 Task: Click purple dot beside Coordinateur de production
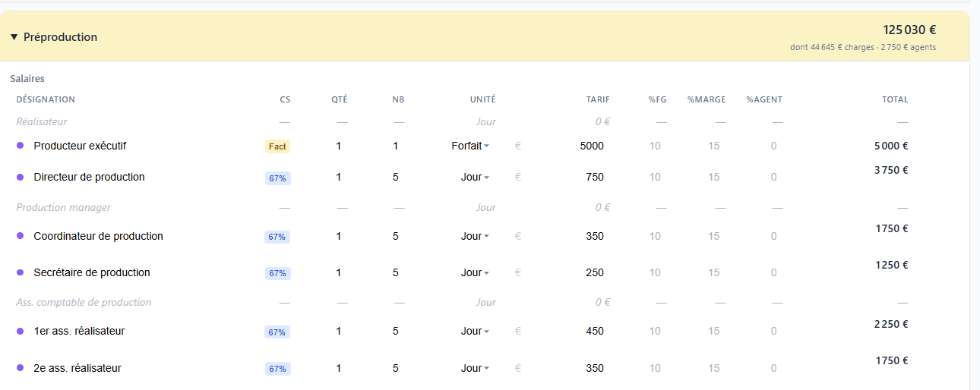[x=21, y=236]
